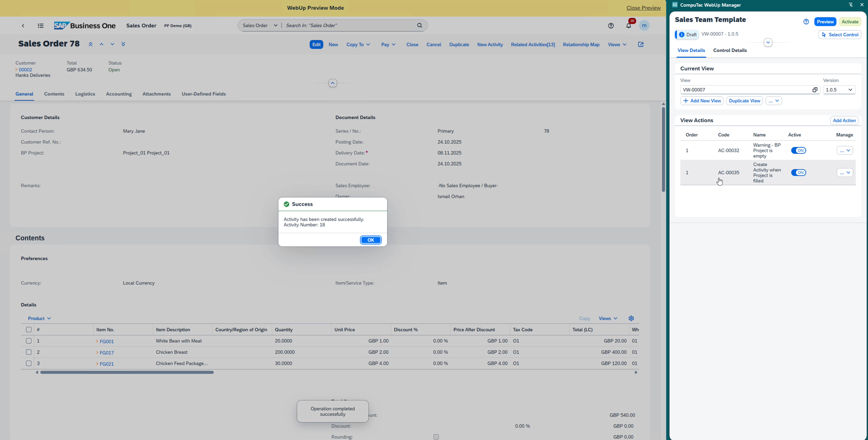Click the share/export icon beside Views
Viewport: 868px width, 440px height.
coord(641,44)
